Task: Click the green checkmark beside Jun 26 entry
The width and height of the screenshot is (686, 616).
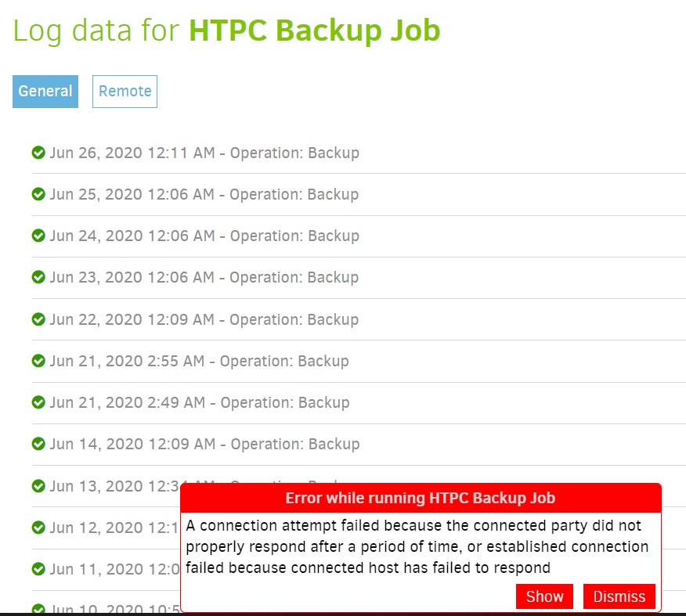Action: pyautogui.click(x=38, y=153)
